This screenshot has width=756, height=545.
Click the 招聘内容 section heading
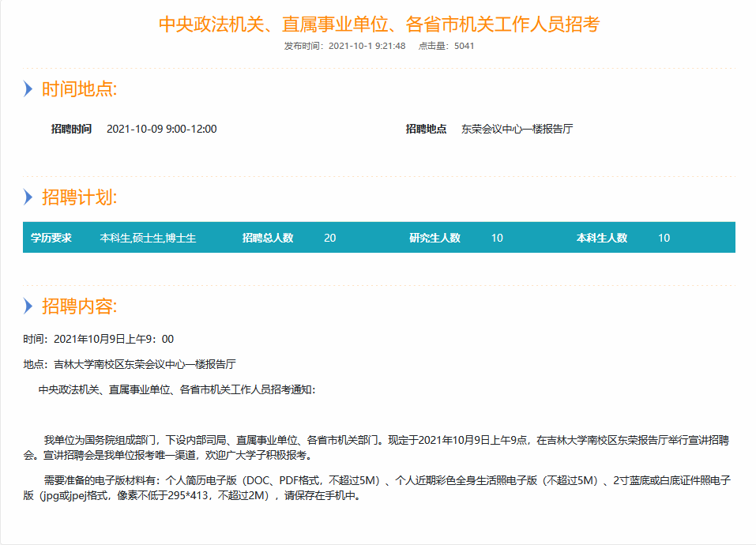click(x=80, y=306)
